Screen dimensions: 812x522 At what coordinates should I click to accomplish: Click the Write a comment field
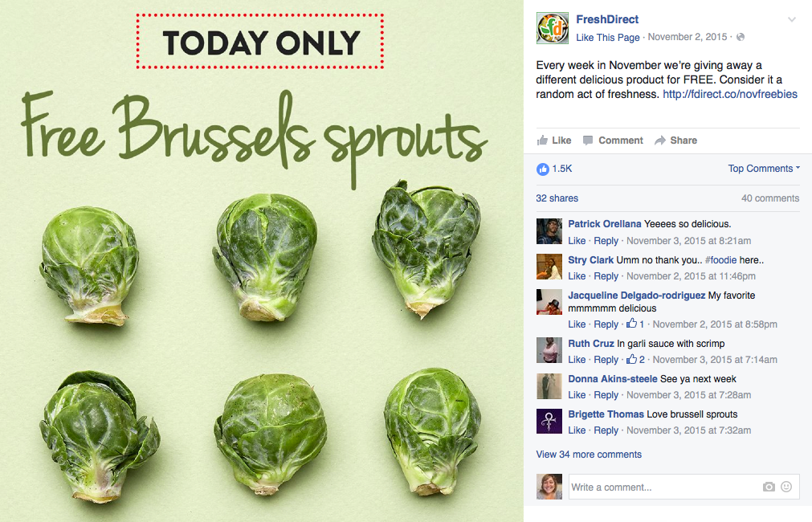tap(663, 487)
